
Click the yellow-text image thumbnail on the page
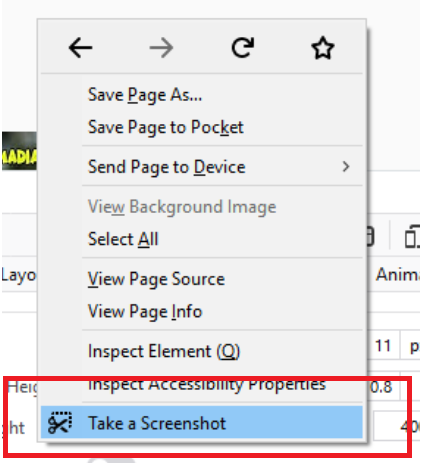tap(19, 151)
